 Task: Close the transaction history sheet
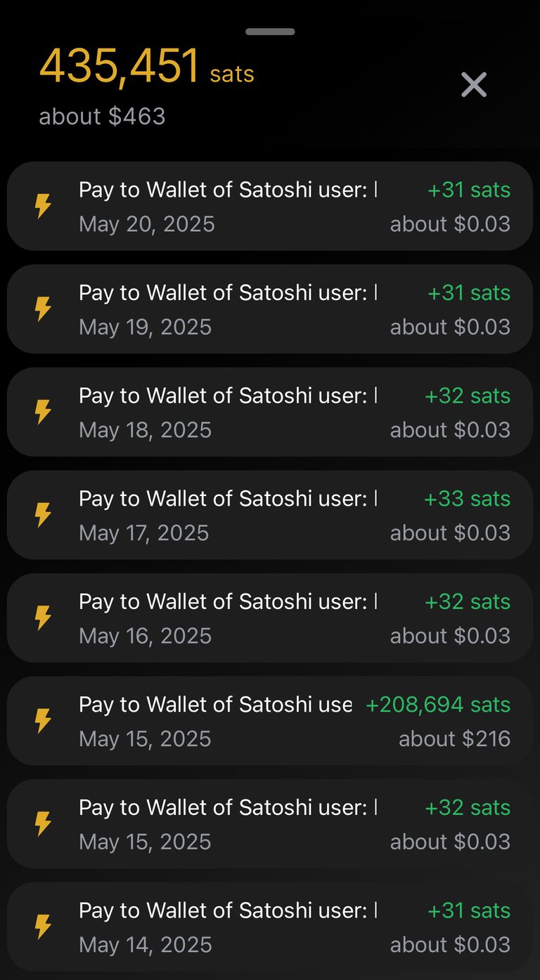click(474, 85)
